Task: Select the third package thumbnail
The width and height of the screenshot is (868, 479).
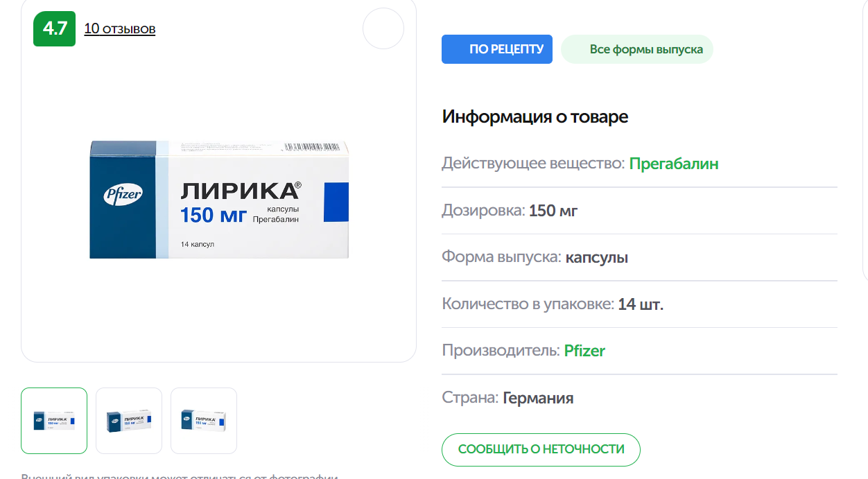Action: pos(204,421)
